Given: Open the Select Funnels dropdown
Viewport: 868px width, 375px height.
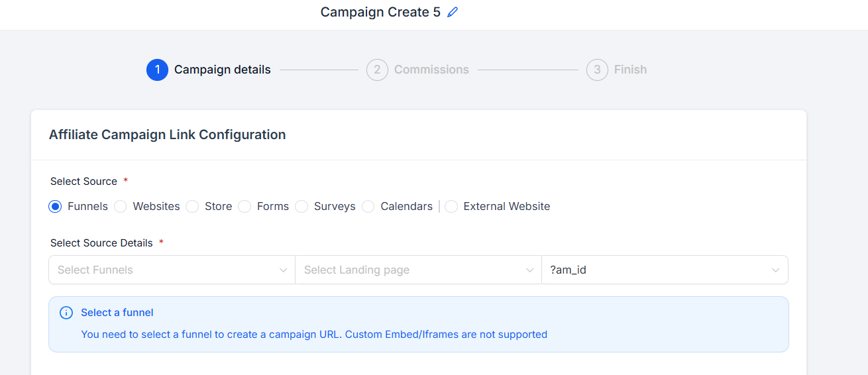Looking at the screenshot, I should pyautogui.click(x=172, y=270).
